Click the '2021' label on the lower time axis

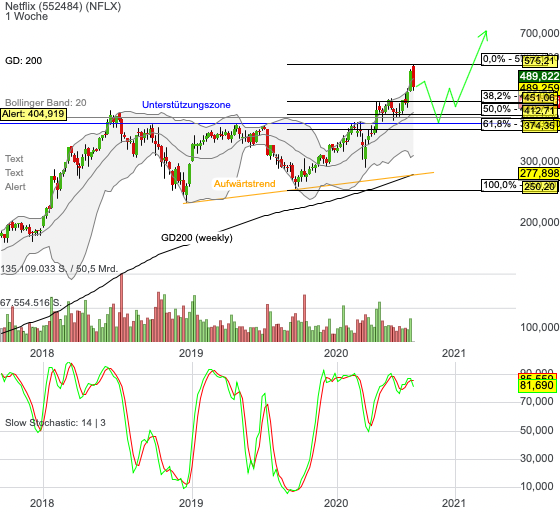click(x=454, y=503)
